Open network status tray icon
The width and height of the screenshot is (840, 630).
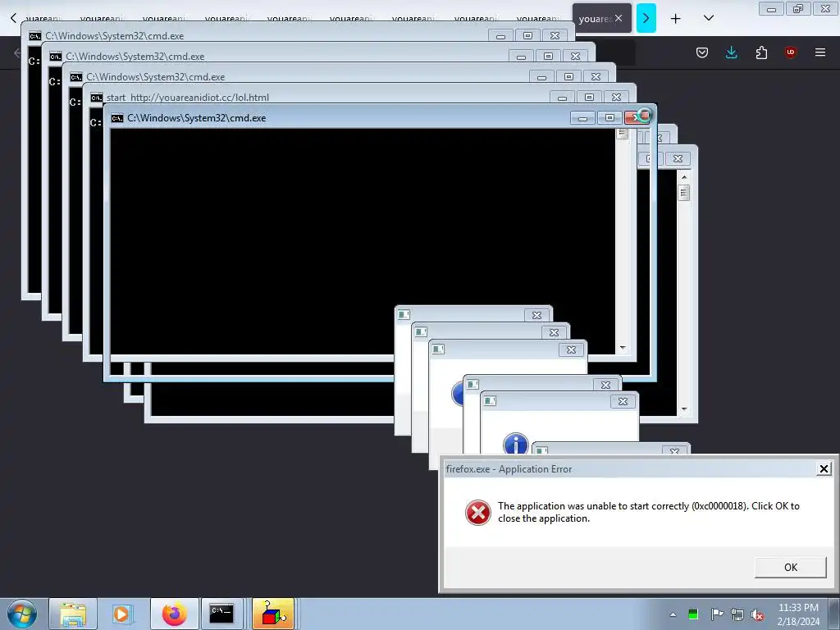point(737,614)
